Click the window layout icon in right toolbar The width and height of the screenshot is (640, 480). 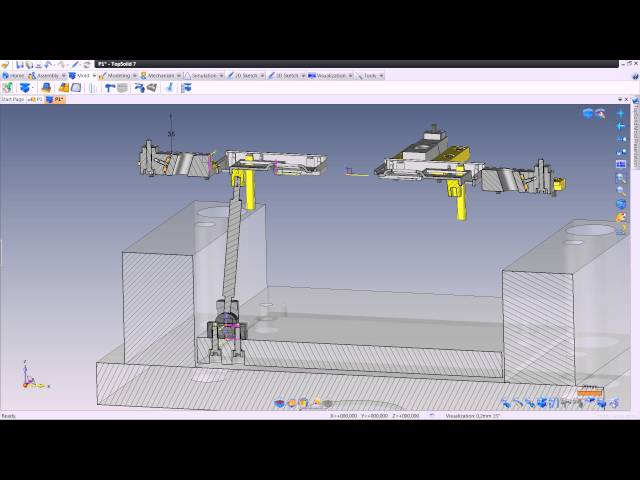coord(621,164)
